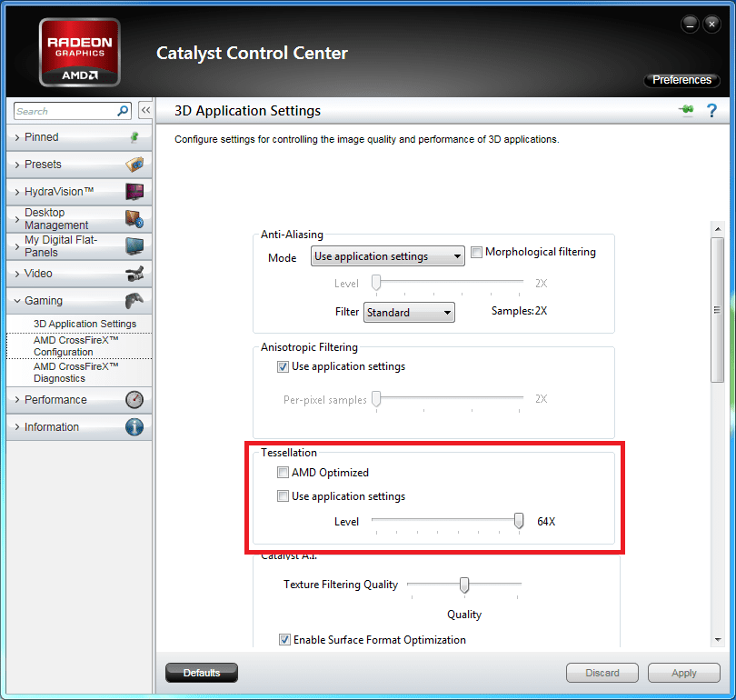The width and height of the screenshot is (736, 700).
Task: Expand the Pinned section
Action: (79, 137)
